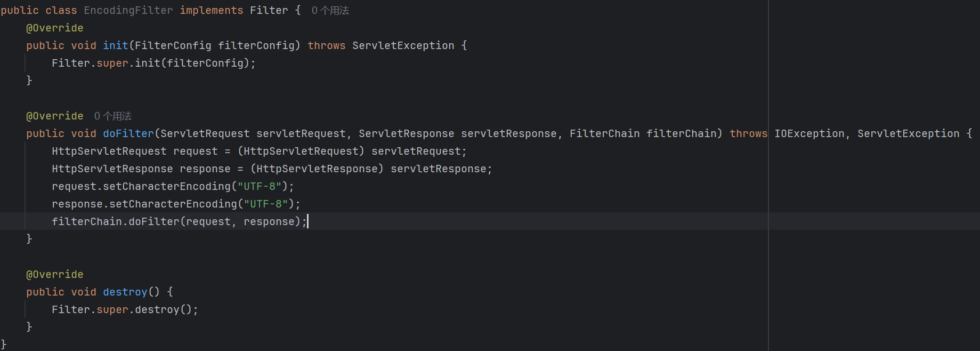Click the EncodingFilter class name
The image size is (980, 351).
pyautogui.click(x=128, y=11)
